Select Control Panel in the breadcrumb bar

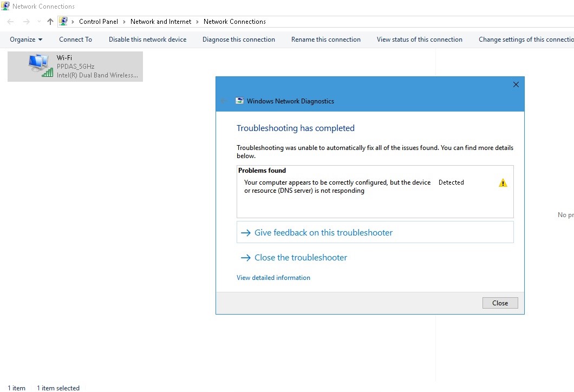coord(99,21)
